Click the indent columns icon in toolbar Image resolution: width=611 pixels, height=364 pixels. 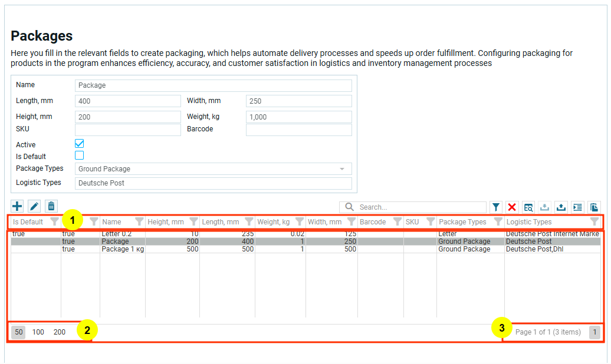point(577,207)
